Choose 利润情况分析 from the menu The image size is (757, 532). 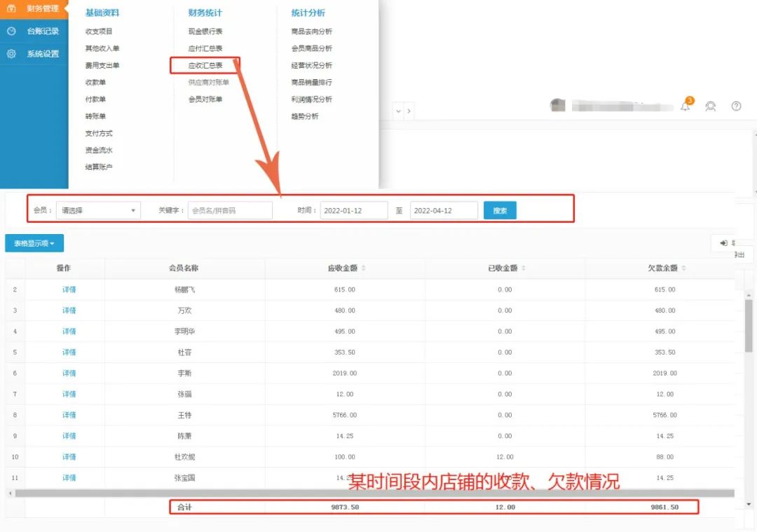tap(312, 100)
